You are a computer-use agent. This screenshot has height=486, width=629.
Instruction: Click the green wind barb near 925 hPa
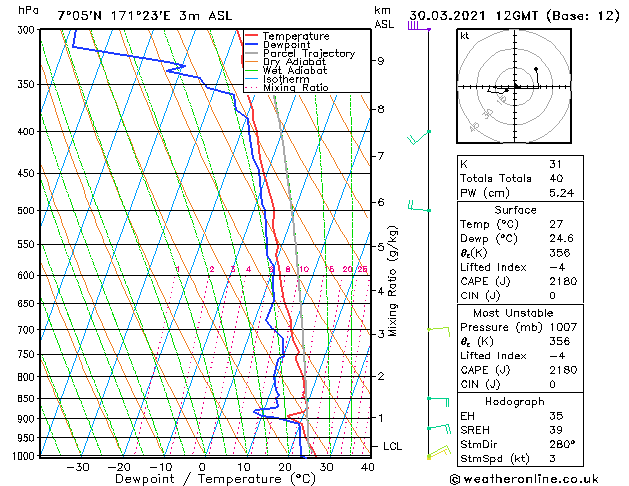[x=439, y=429]
